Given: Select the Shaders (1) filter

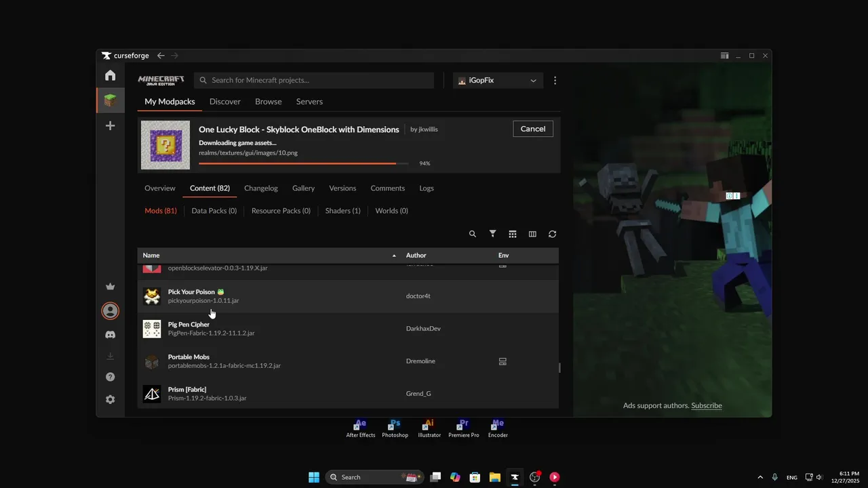Looking at the screenshot, I should click(x=343, y=211).
